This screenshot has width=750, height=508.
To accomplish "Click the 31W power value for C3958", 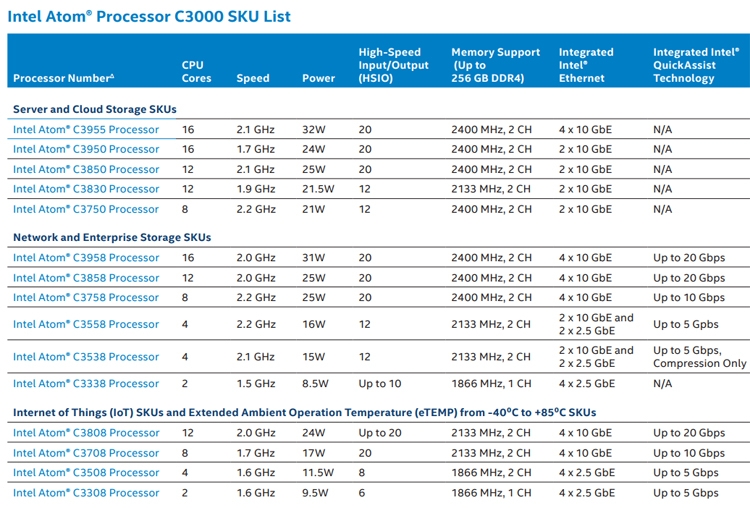I will pyautogui.click(x=313, y=258).
